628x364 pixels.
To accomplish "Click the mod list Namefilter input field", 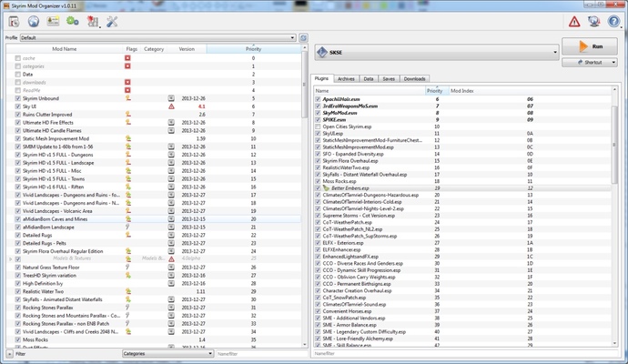I will coord(260,354).
